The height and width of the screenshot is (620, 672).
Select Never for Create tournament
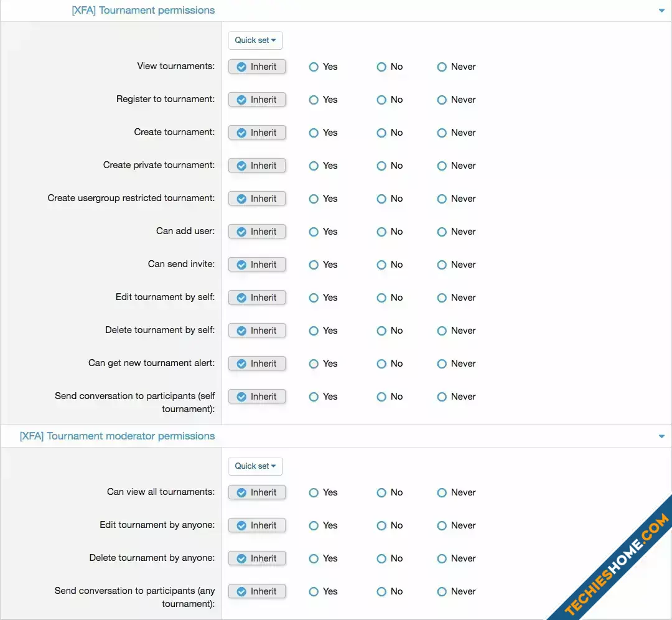click(x=457, y=133)
